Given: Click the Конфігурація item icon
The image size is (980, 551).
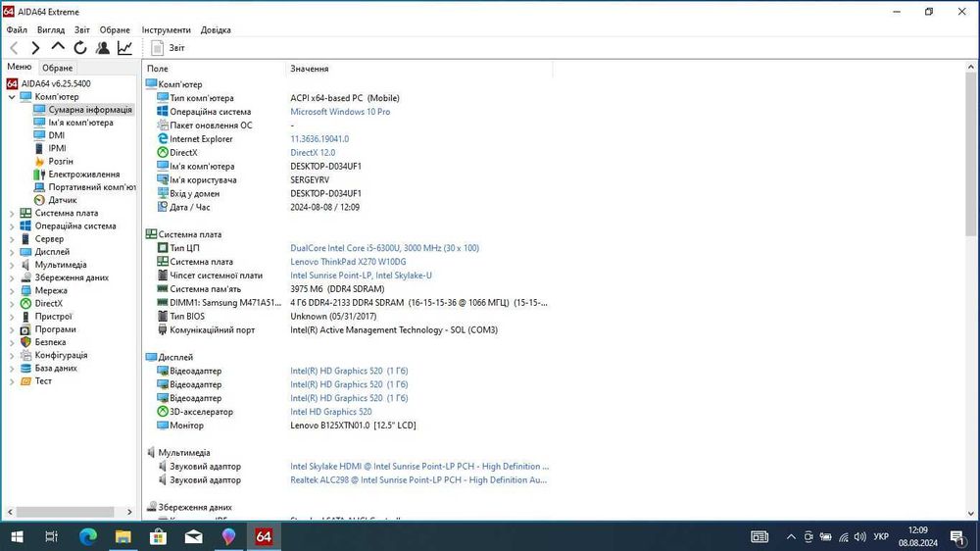Looking at the screenshot, I should coord(25,355).
